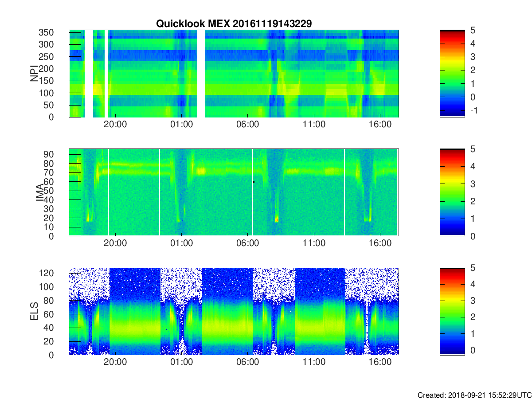Click the 0 label on IMA colorbar
The height and width of the screenshot is (399, 532).
click(x=473, y=236)
